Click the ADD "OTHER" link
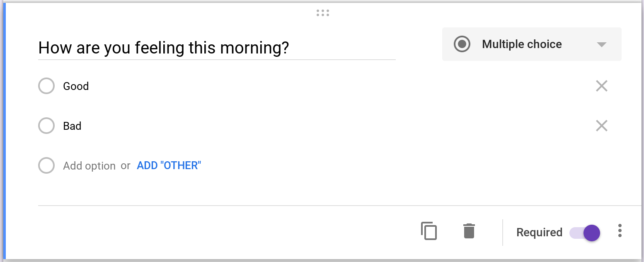Image resolution: width=644 pixels, height=262 pixels. coord(169,165)
